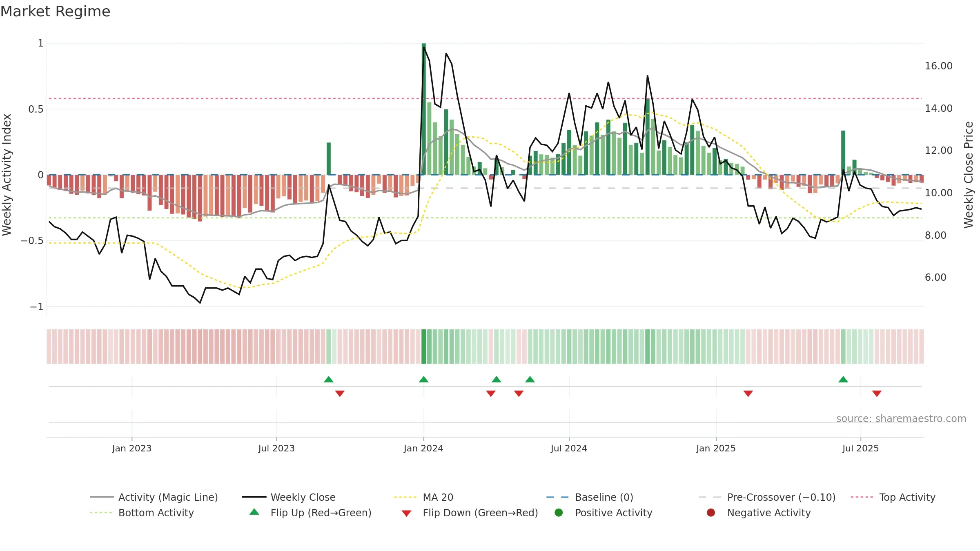Toggle the Pre-Crossover (−0.10) legend entry
Screen dimensions: 980x551
(767, 497)
